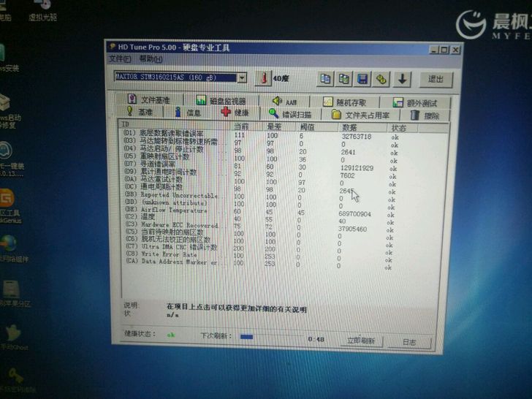Select the (01) 底层数据读取错误率 row
Image resolution: width=532 pixels, height=399 pixels.
[262, 135]
